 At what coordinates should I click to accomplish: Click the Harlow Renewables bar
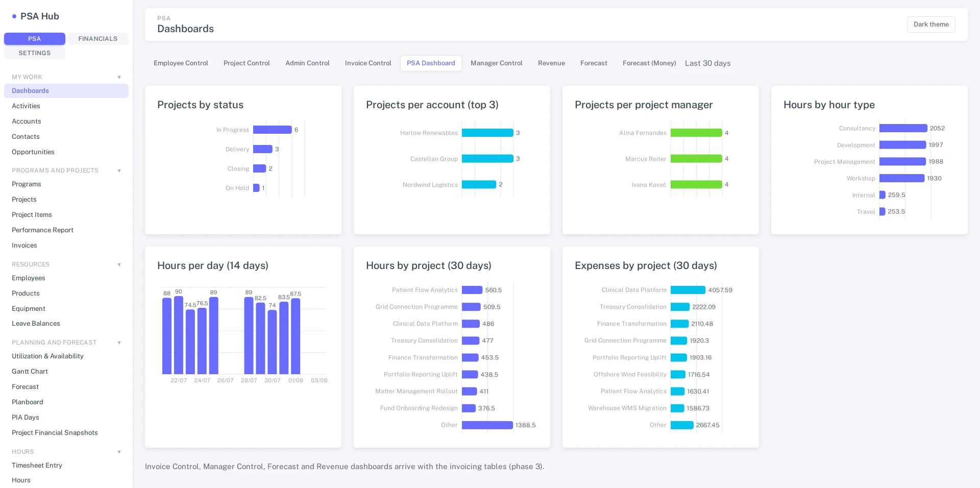pos(487,133)
